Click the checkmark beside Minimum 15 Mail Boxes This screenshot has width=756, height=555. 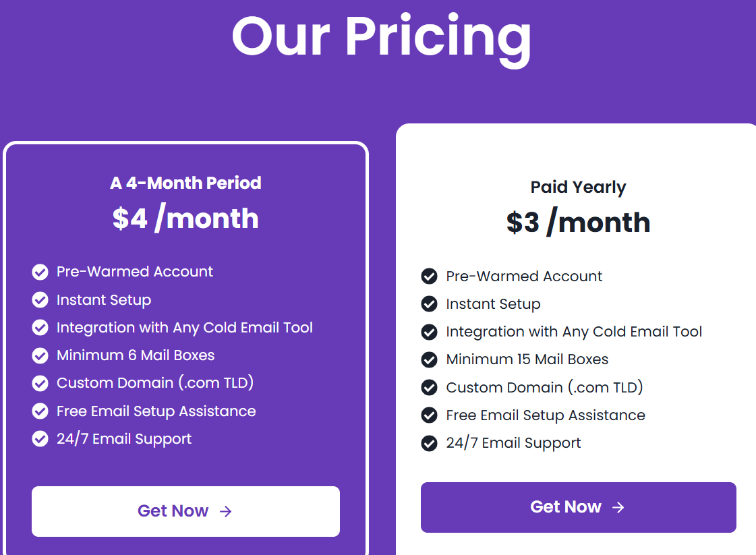pos(430,359)
